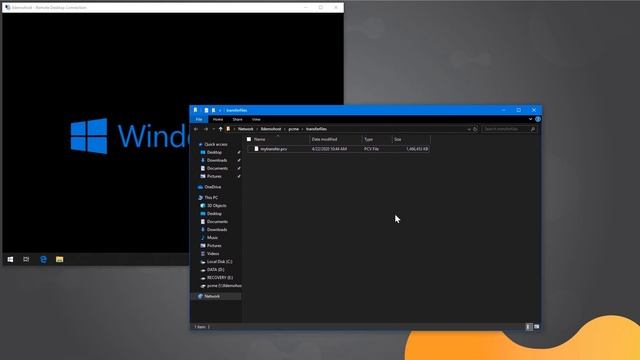Open 3D Objects under This PC
The height and width of the screenshot is (360, 640).
[216, 206]
